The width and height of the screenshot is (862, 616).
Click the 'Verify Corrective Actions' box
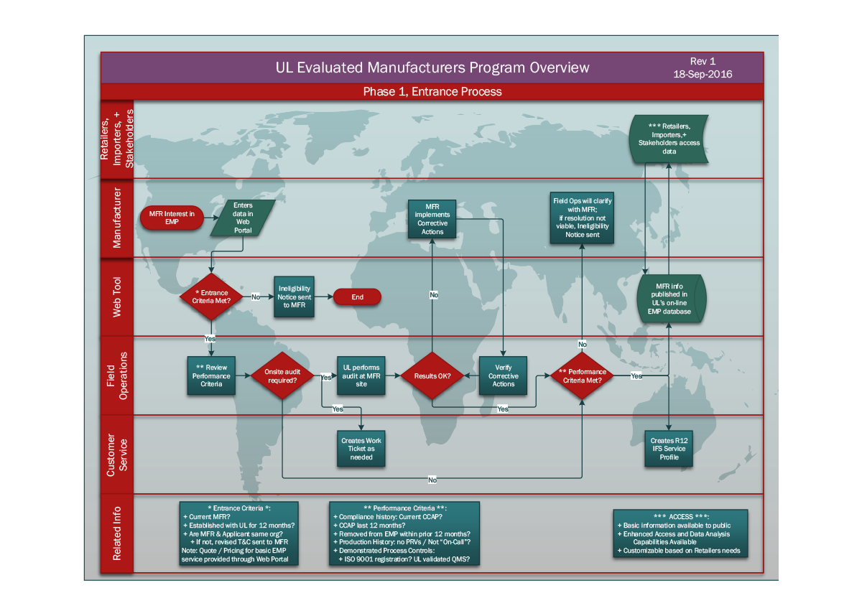coord(504,375)
